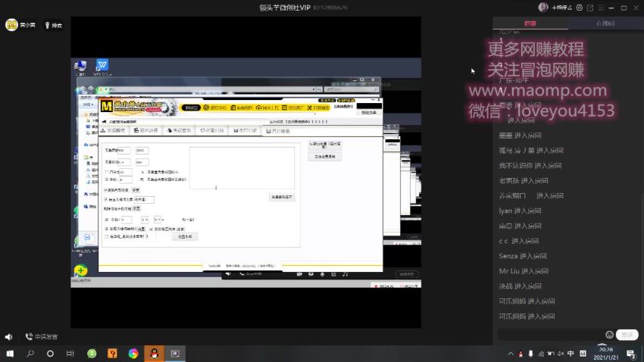Open the colorful pinwheel browser on taskbar

[133, 354]
